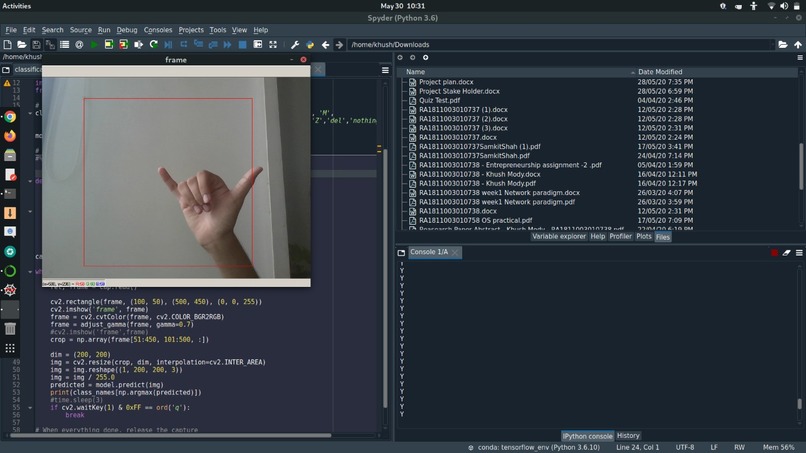Open the Projects menu
The width and height of the screenshot is (806, 453).
(191, 30)
